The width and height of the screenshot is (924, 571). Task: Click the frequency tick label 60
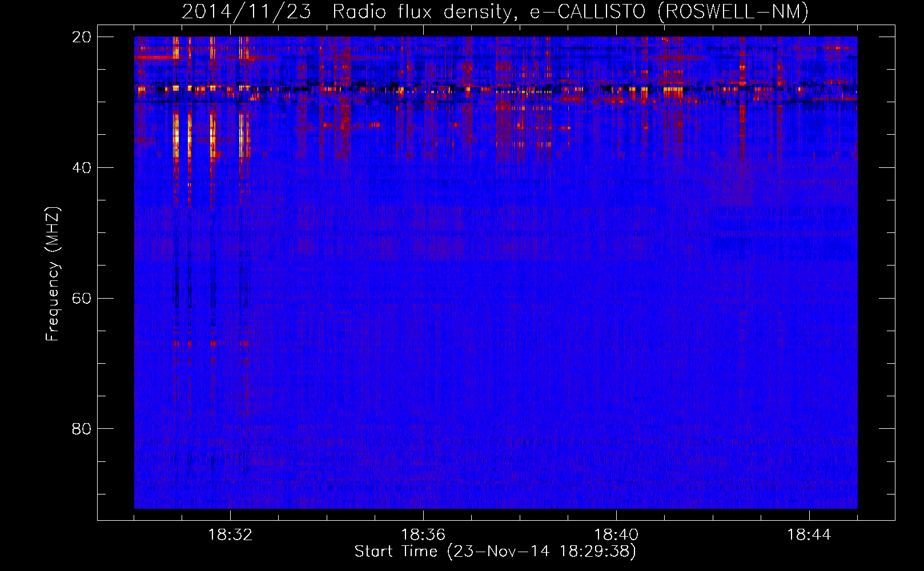(x=82, y=299)
